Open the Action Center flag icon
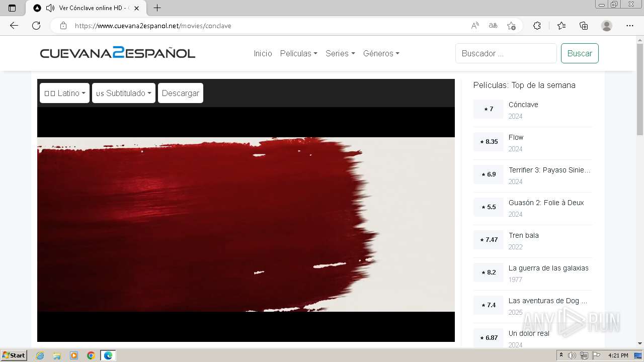This screenshot has height=362, width=644. tap(596, 355)
